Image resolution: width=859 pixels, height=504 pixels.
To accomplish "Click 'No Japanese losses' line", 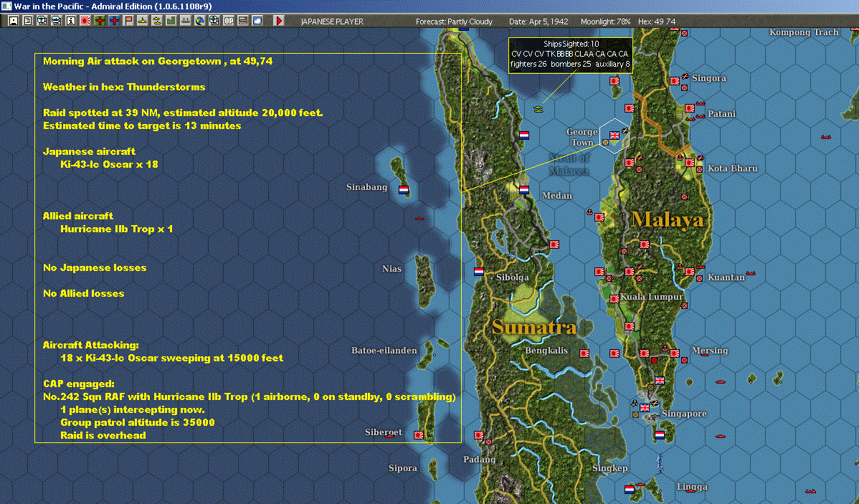I will [x=95, y=268].
